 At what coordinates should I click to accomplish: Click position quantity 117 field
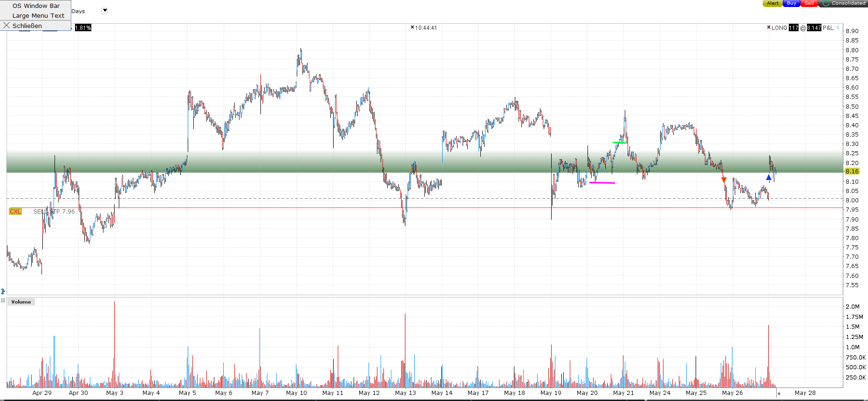793,28
